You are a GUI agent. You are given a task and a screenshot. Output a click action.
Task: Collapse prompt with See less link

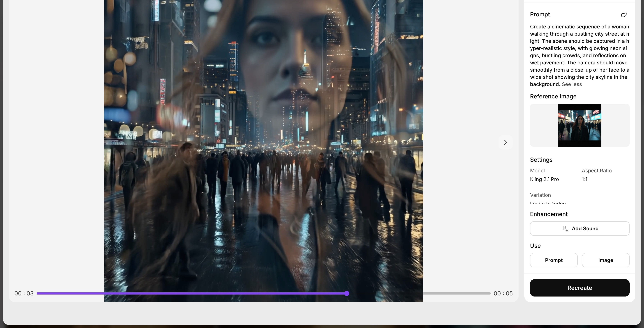coord(572,84)
